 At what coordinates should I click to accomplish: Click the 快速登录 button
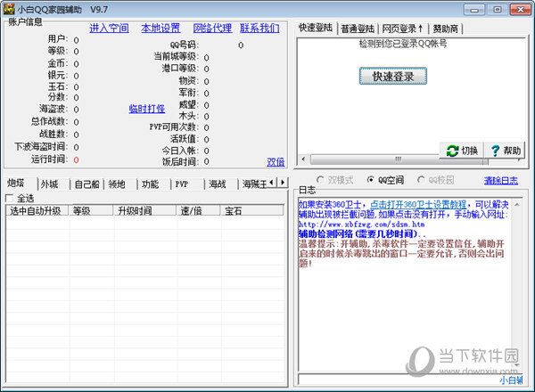click(x=393, y=76)
